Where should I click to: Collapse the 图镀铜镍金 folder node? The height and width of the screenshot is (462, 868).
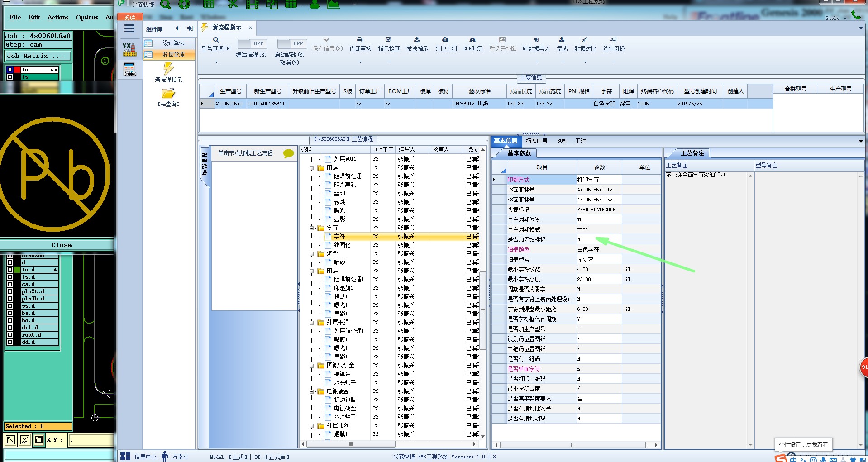[312, 366]
